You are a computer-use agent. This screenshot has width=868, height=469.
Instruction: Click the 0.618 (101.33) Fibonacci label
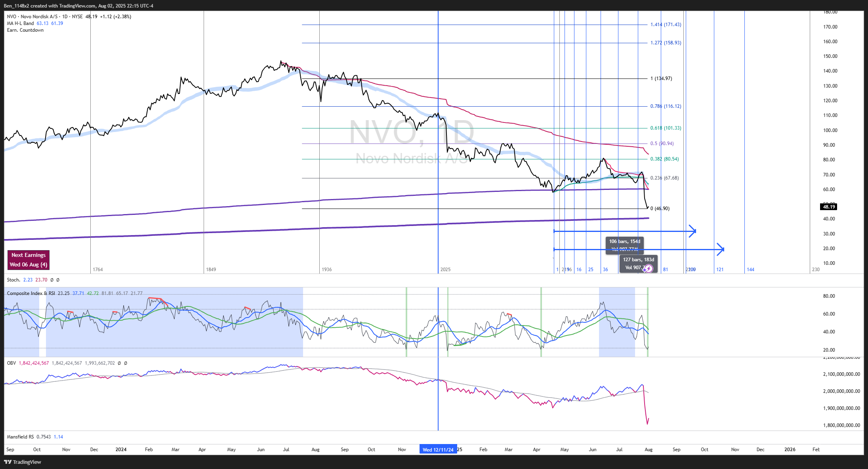666,128
